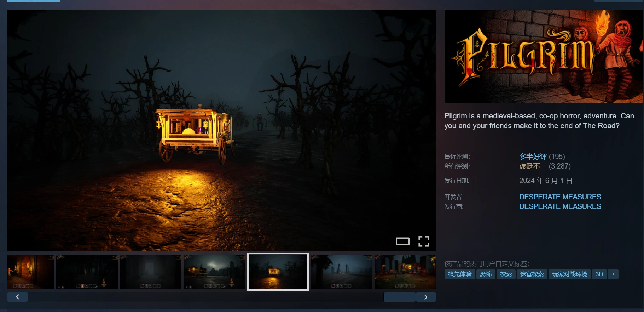Open the 玩家对战环境 tag

570,274
